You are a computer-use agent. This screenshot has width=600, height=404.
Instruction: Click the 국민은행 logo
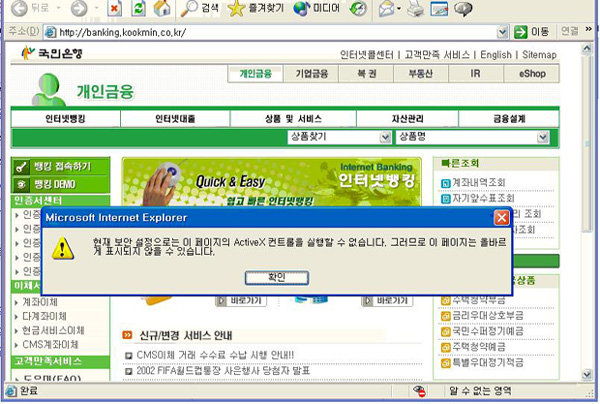(x=52, y=53)
